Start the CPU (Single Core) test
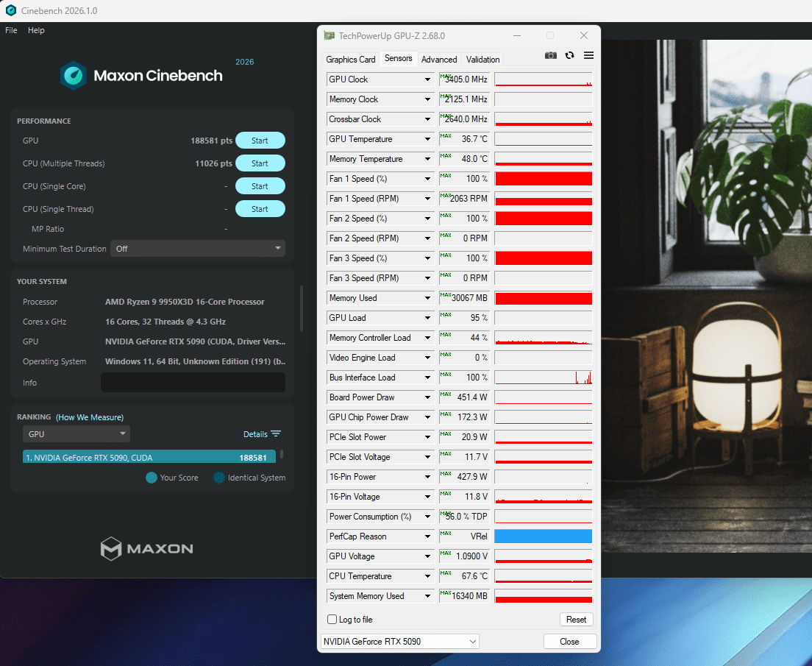 (x=260, y=186)
